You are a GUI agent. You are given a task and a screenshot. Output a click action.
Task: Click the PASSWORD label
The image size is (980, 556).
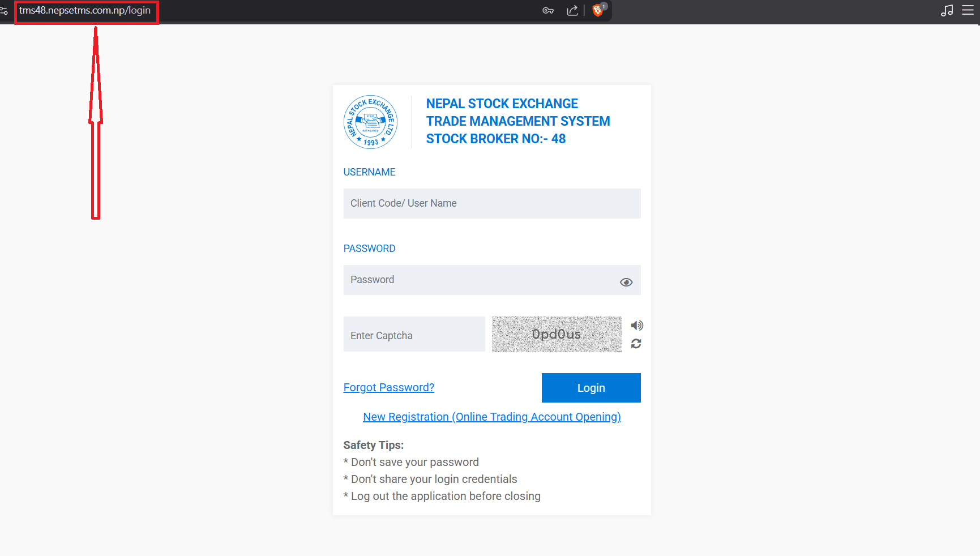point(369,249)
